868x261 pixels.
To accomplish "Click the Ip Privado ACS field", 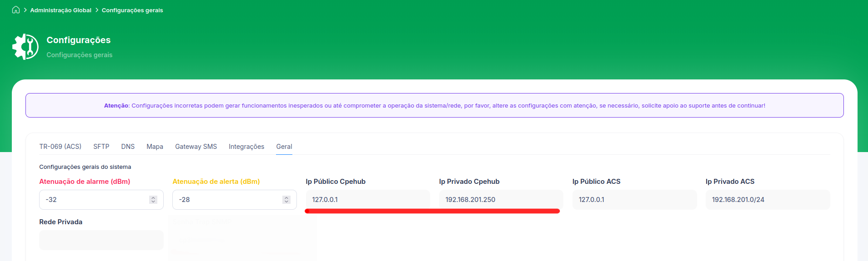I will [x=768, y=200].
